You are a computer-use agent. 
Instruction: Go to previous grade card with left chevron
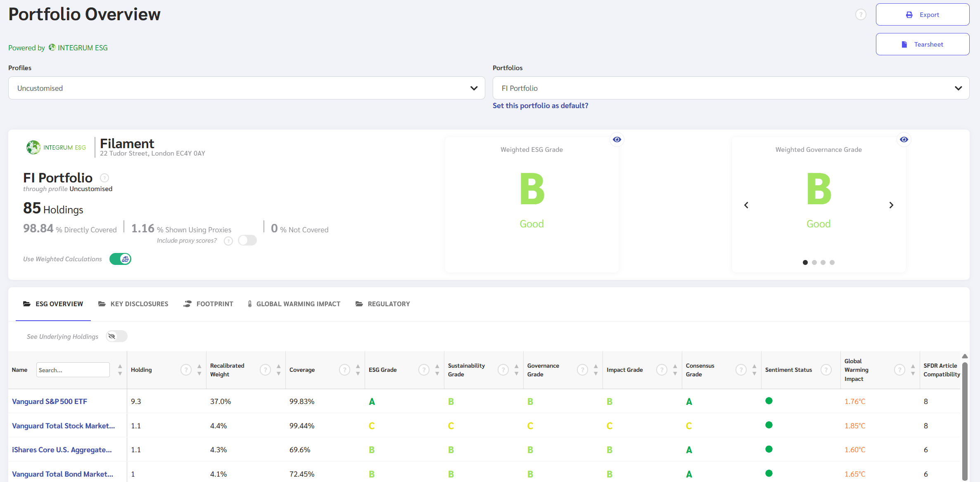click(746, 205)
